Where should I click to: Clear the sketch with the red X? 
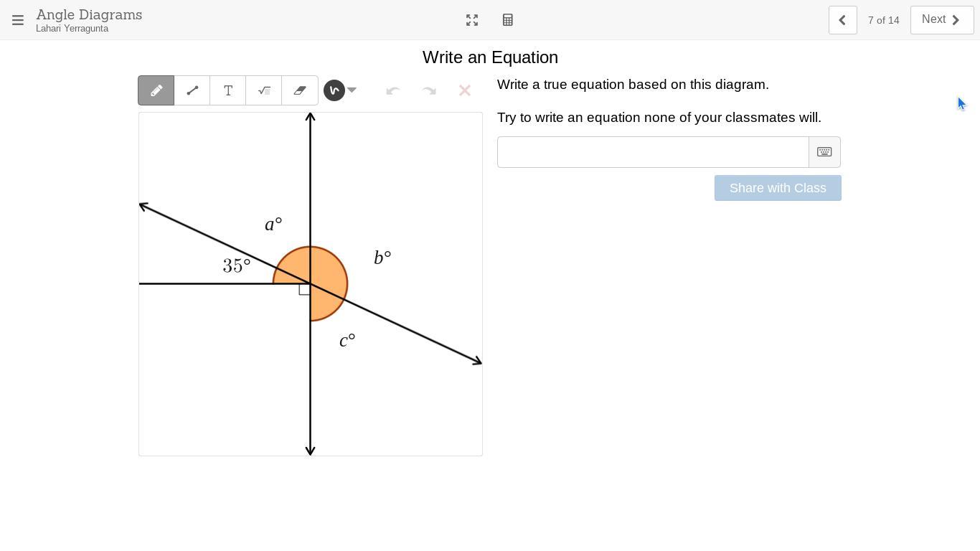465,90
